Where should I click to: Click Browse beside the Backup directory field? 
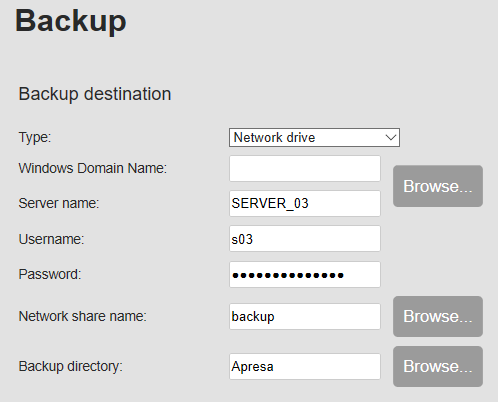pos(438,366)
